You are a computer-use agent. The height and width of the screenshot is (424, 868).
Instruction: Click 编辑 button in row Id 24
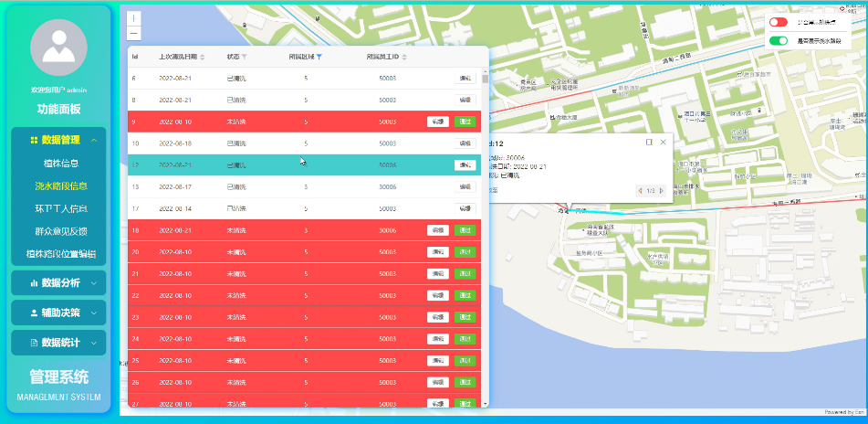pyautogui.click(x=438, y=339)
